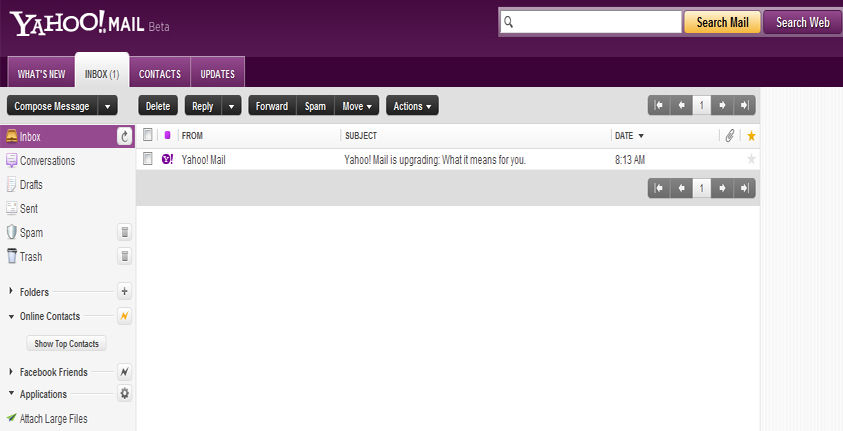Viewport: 843px width, 431px height.
Task: Click the Search Mail button
Action: click(x=723, y=22)
